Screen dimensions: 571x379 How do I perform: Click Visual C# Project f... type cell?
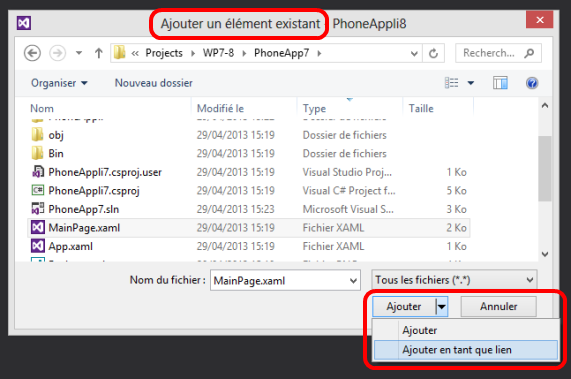[349, 191]
